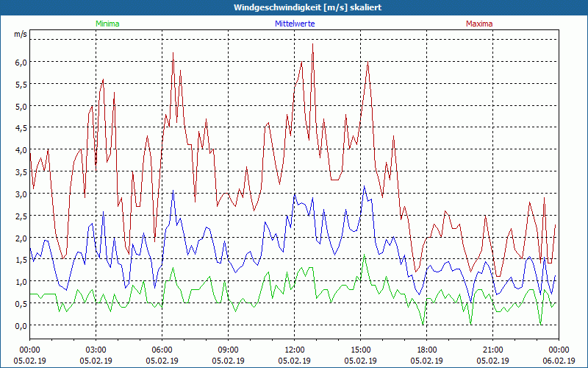Click the red Maxima legend label
588x368 pixels.
coord(479,24)
